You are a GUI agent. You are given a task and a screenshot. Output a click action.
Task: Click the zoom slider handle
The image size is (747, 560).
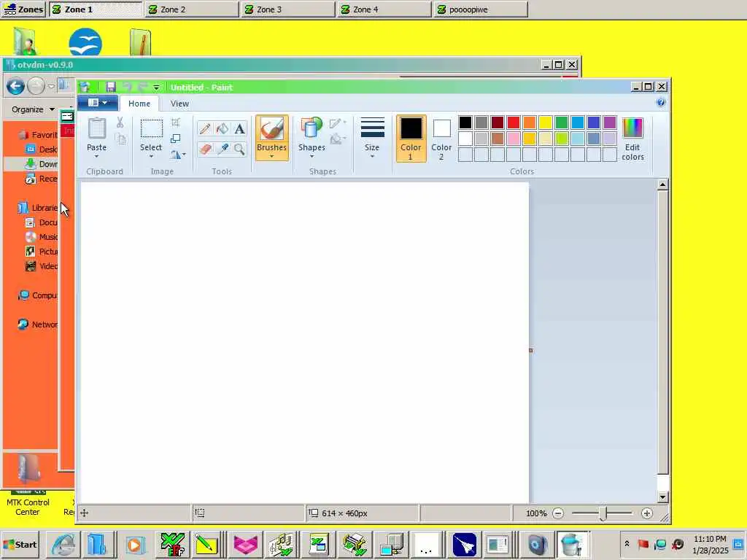coord(603,514)
